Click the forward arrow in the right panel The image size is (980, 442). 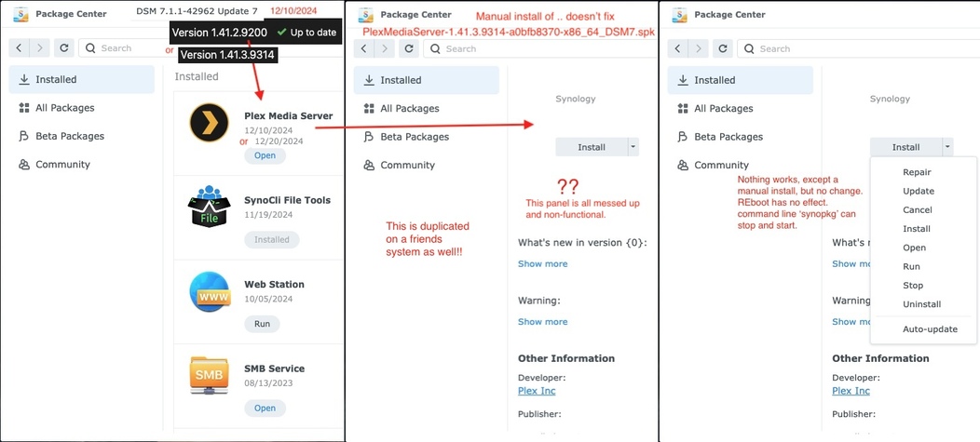699,48
